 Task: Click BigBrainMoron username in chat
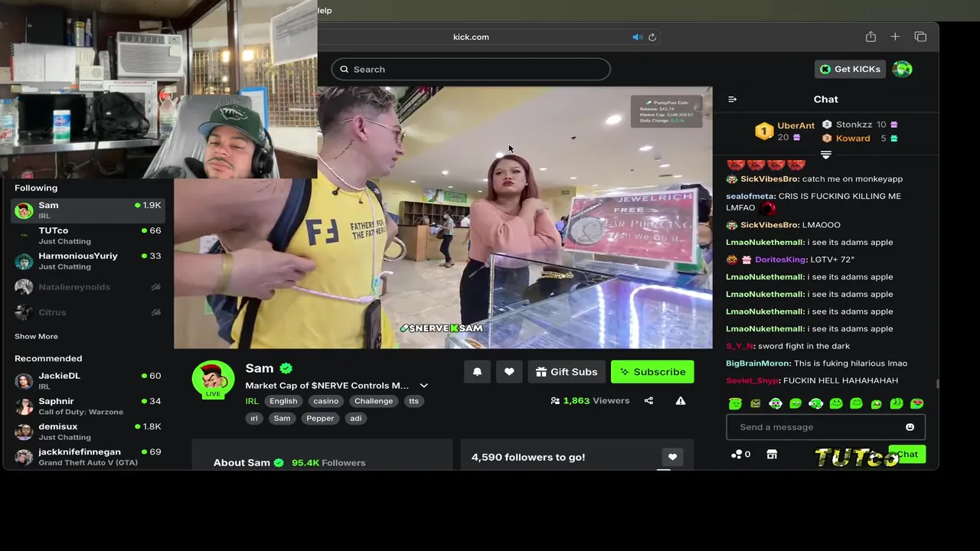tap(758, 364)
